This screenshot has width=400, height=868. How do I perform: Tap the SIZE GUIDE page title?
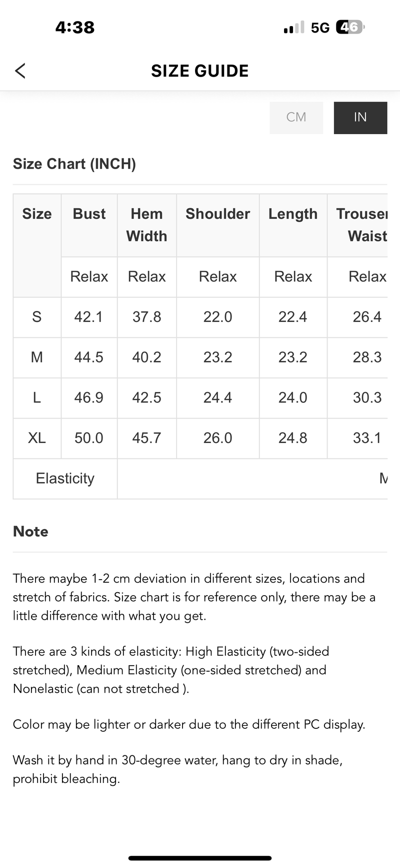pos(200,71)
